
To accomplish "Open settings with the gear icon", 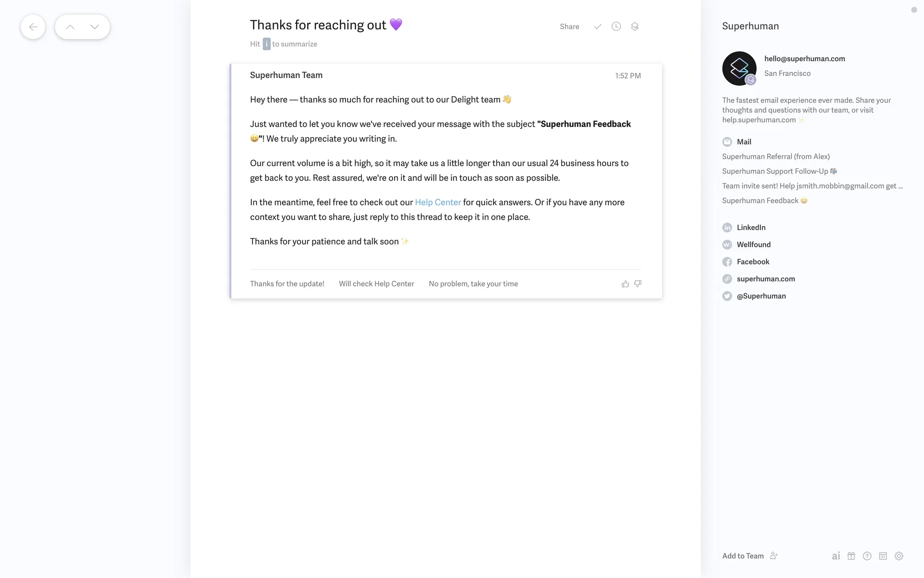I will (899, 556).
